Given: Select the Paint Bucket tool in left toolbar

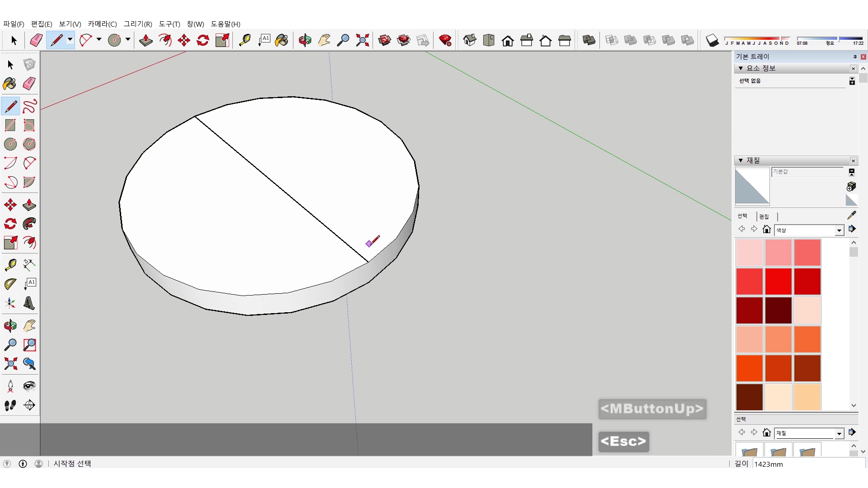Looking at the screenshot, I should click(10, 84).
